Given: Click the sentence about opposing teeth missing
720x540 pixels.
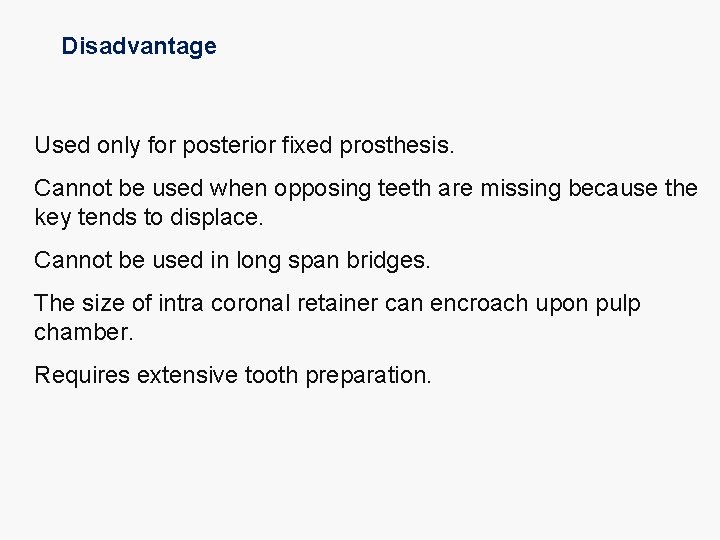Looking at the screenshot, I should click(365, 188).
